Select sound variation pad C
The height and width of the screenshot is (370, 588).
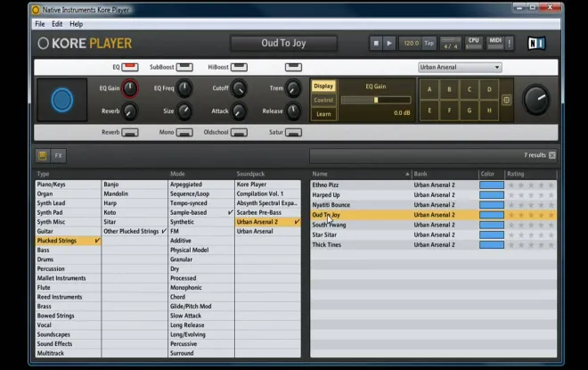click(470, 89)
